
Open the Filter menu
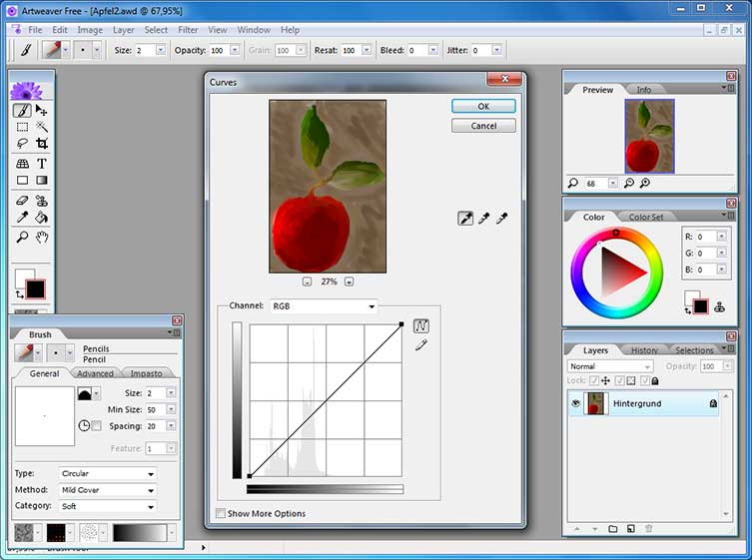click(x=188, y=30)
